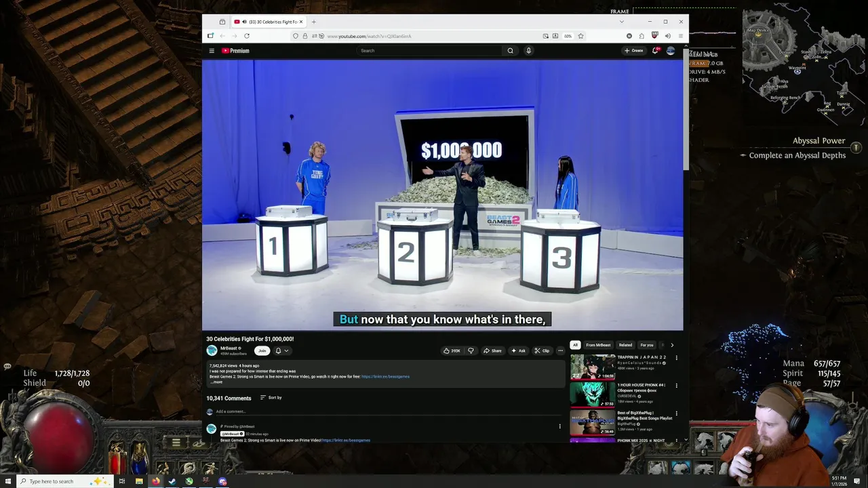Open linktr.ee link in pinned comment
This screenshot has width=868, height=488.
point(346,440)
